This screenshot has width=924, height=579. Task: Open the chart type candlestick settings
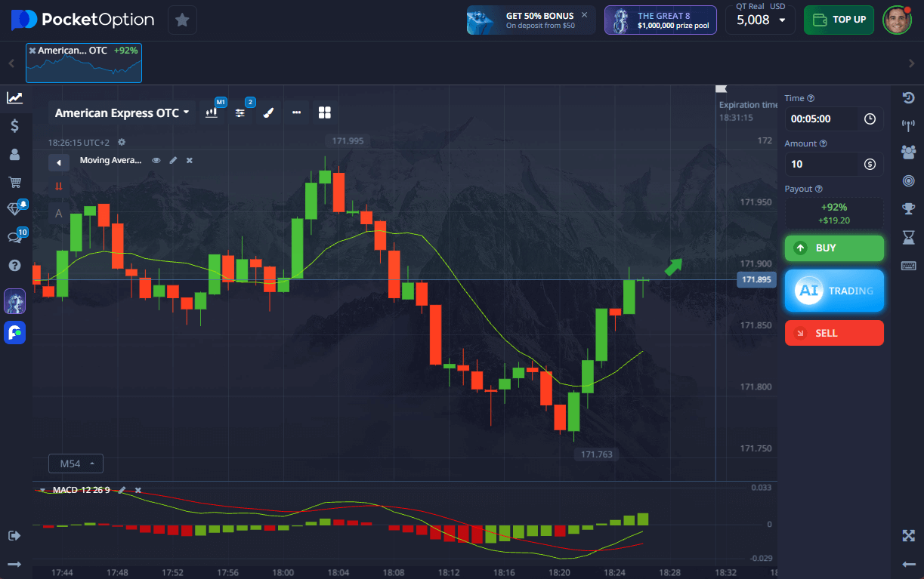pos(212,112)
